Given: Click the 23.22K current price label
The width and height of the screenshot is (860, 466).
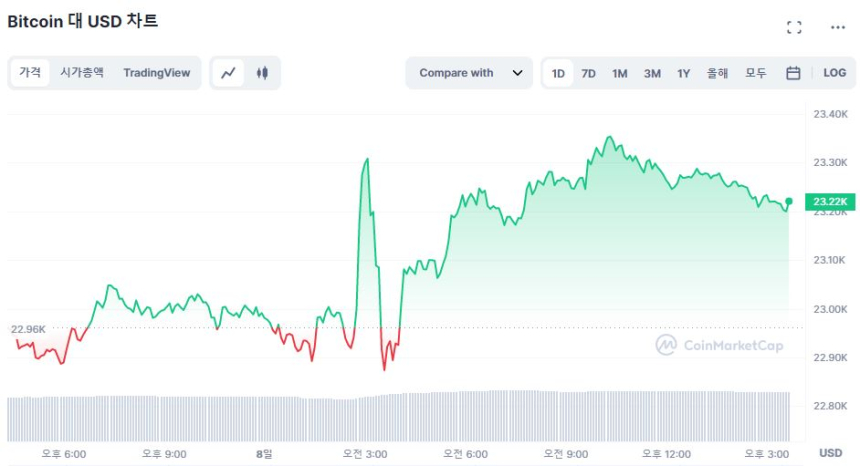Looking at the screenshot, I should pyautogui.click(x=830, y=202).
